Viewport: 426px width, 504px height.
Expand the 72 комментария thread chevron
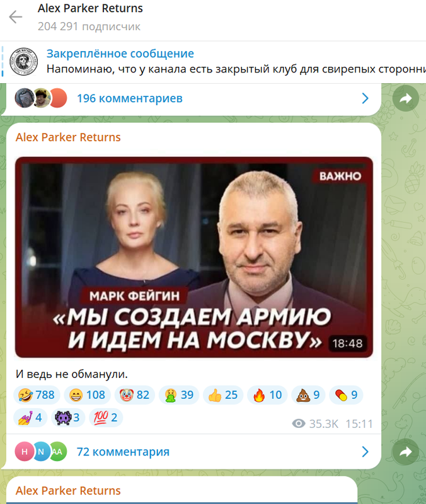[366, 452]
